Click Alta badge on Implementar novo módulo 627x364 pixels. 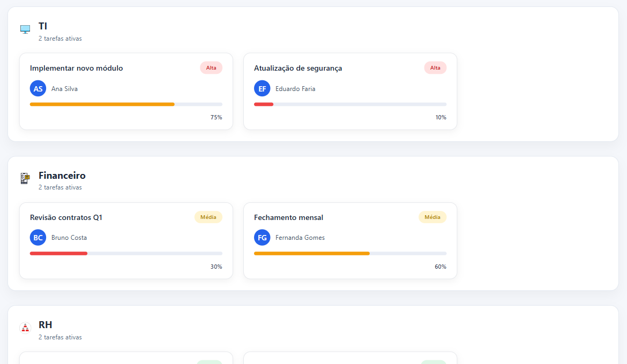point(211,68)
